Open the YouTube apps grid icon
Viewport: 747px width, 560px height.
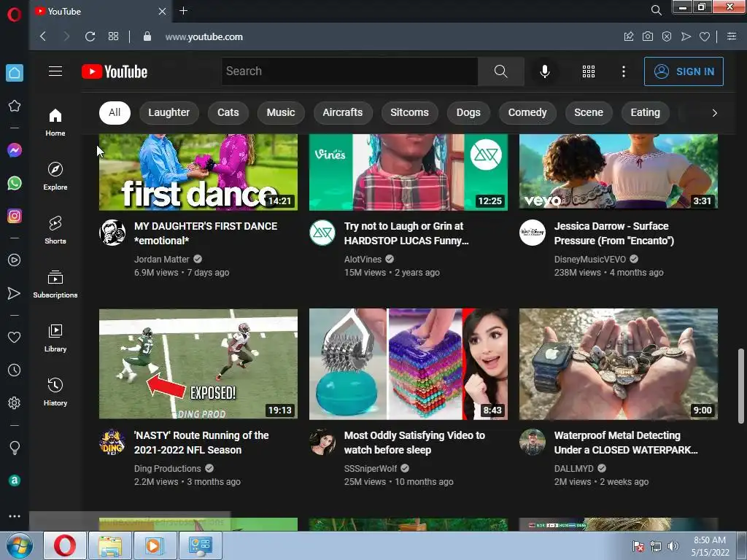click(x=589, y=71)
